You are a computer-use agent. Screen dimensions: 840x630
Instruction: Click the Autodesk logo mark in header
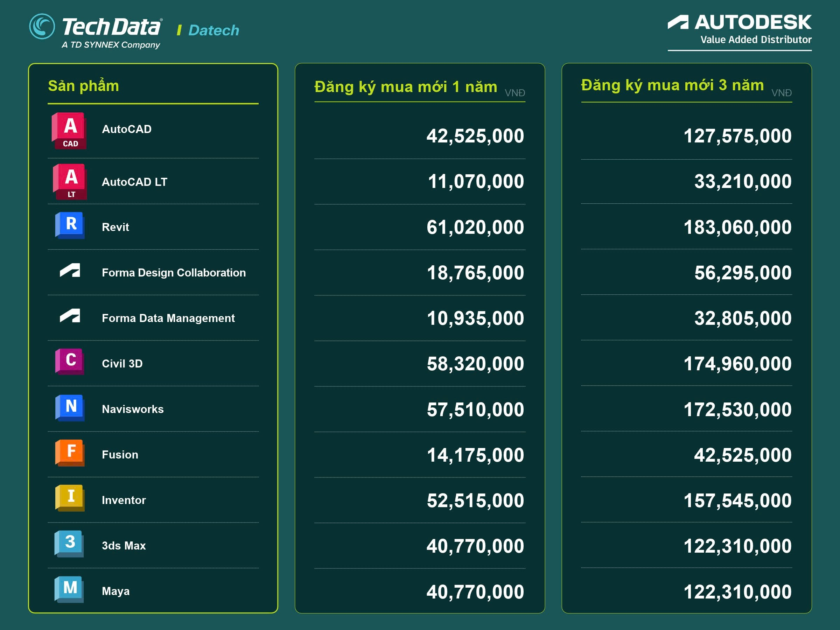678,22
